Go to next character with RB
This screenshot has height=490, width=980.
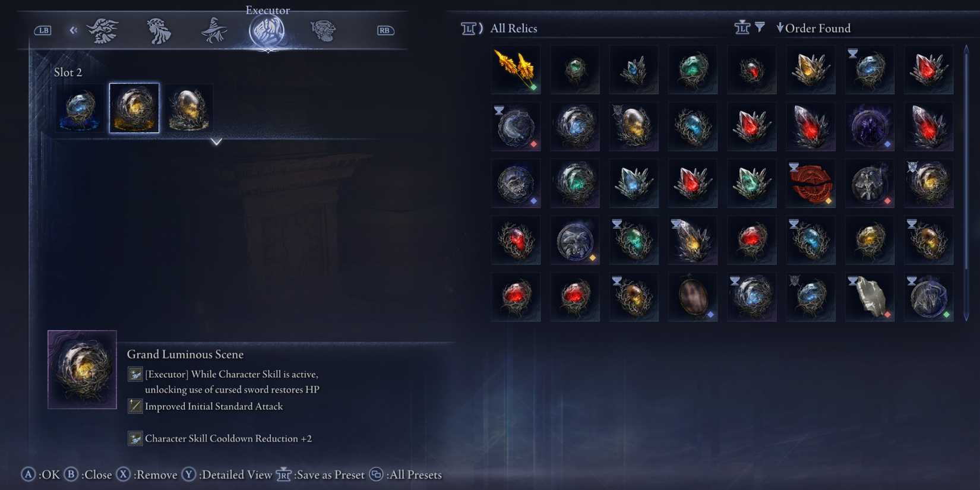coord(385,30)
